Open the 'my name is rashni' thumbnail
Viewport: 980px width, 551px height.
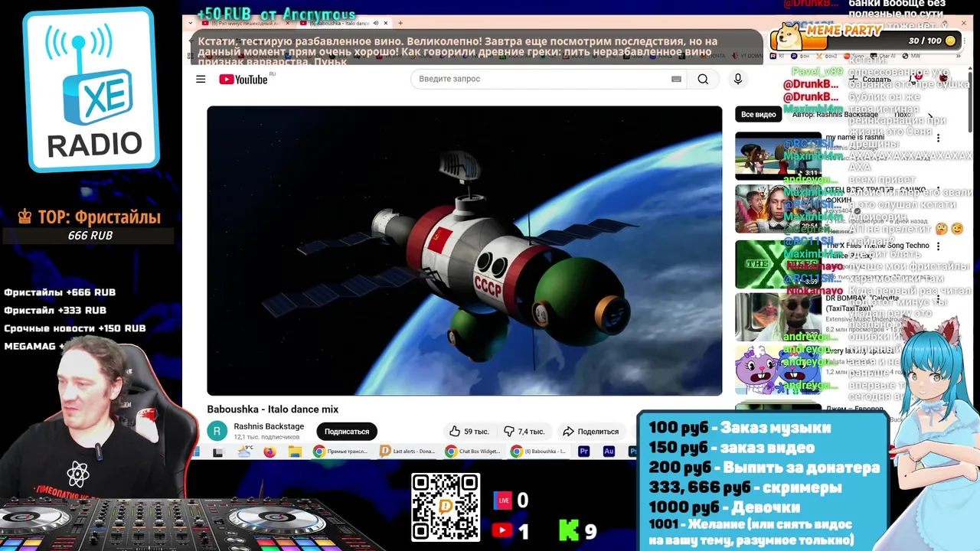(x=778, y=156)
